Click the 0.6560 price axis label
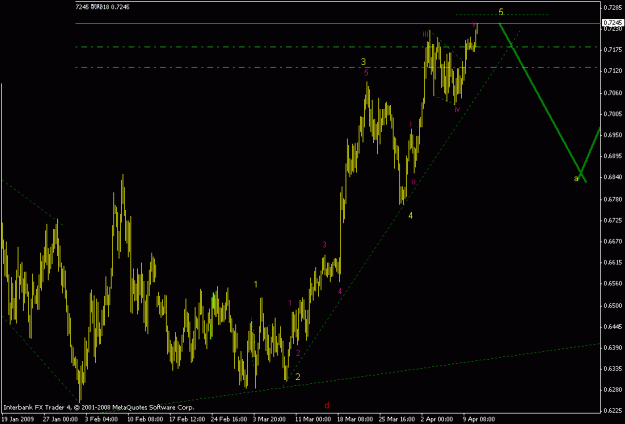Screen dimensions: 625x424 pyautogui.click(x=613, y=284)
